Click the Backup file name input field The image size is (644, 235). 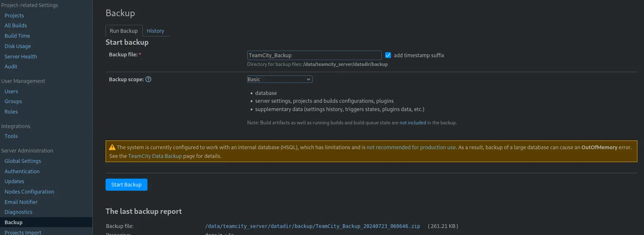314,55
